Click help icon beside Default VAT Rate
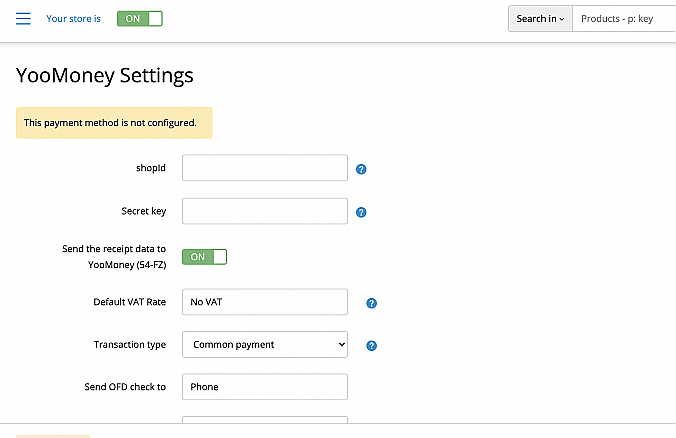The height and width of the screenshot is (438, 676). pos(371,303)
